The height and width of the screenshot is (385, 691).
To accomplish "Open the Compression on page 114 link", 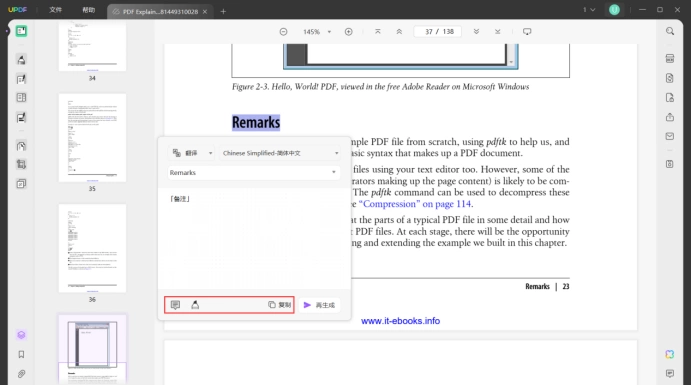I will click(x=415, y=204).
